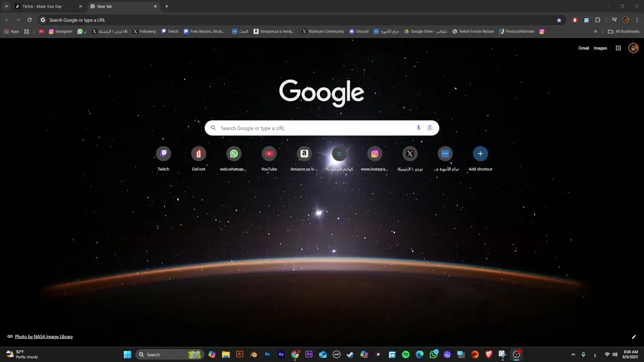
Task: Open the tab groups grid icon in bookmarks bar
Action: point(27,31)
